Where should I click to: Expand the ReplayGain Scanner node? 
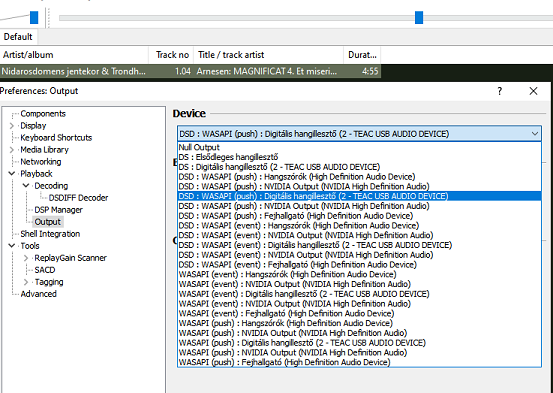(26, 258)
